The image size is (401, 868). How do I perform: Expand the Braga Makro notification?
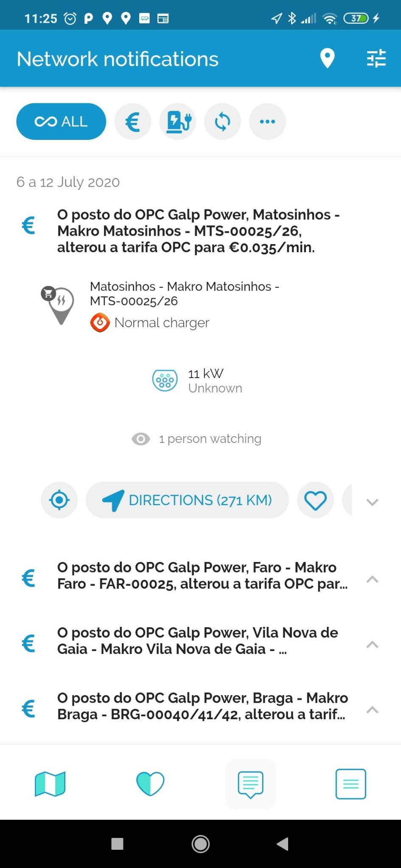(372, 709)
